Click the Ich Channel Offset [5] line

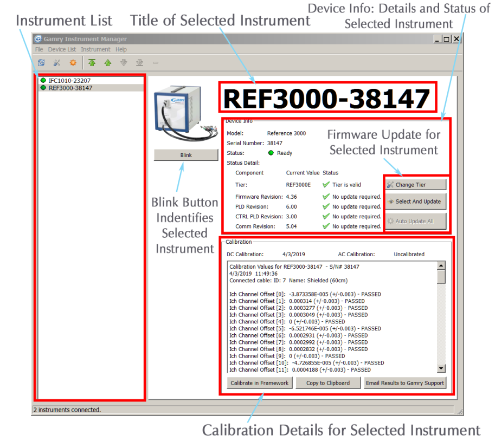pyautogui.click(x=305, y=328)
